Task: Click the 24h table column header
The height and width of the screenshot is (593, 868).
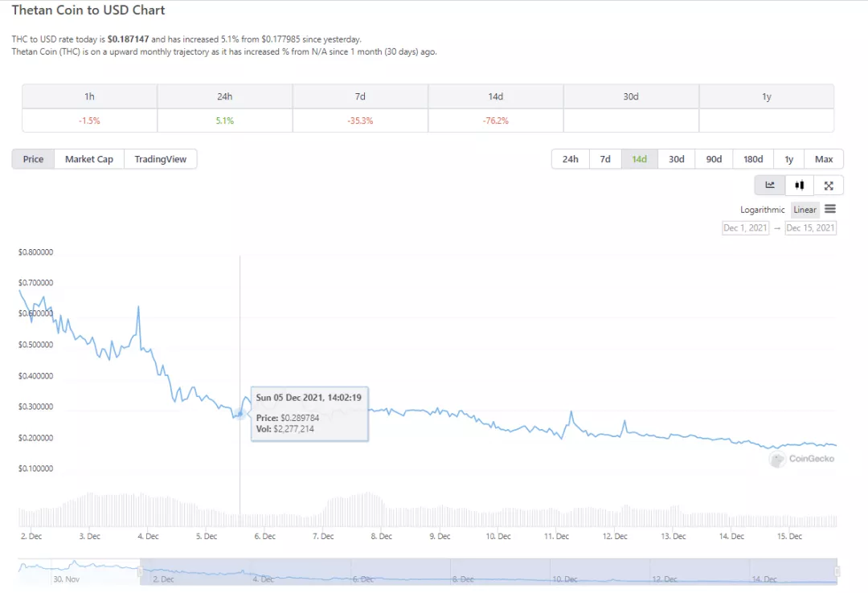Action: pos(225,96)
